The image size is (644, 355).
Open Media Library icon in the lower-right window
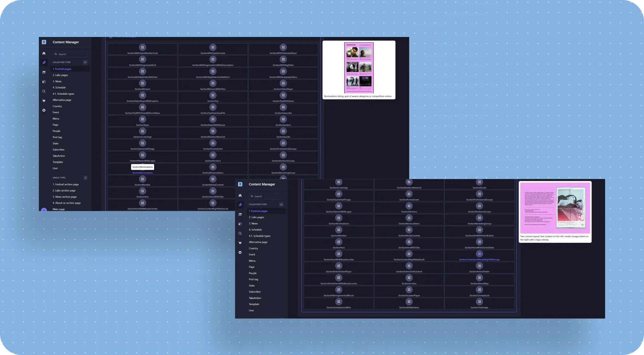(x=240, y=214)
